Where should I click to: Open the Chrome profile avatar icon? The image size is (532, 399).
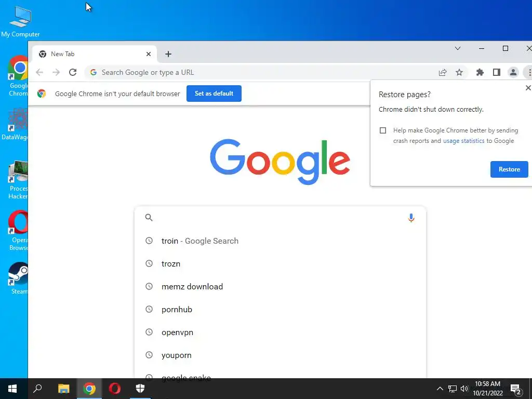(513, 72)
